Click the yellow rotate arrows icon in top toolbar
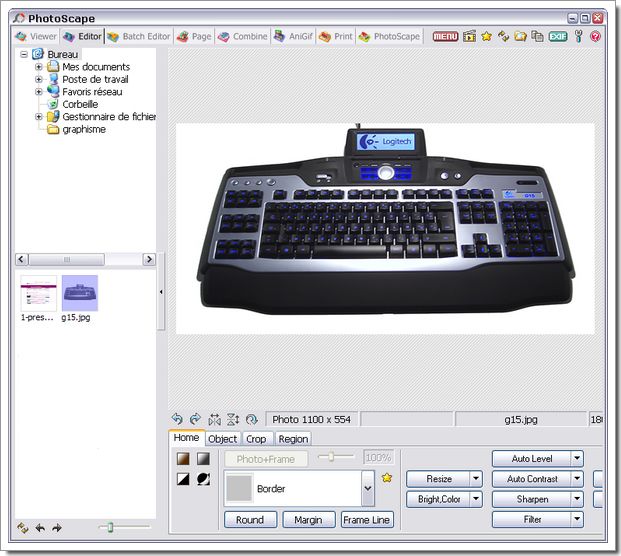The height and width of the screenshot is (556, 621). pyautogui.click(x=503, y=36)
